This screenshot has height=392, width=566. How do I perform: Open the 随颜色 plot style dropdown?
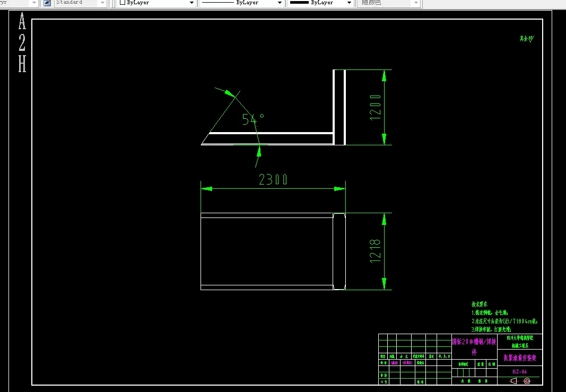pos(389,3)
